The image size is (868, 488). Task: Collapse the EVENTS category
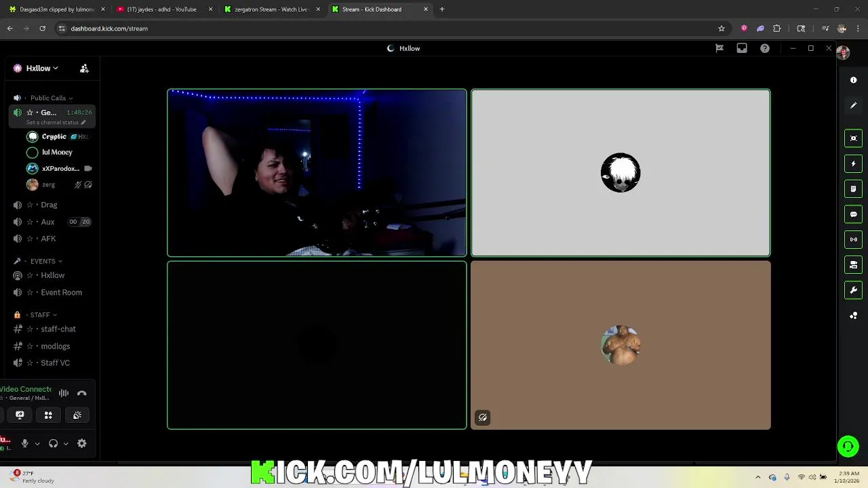pyautogui.click(x=46, y=261)
